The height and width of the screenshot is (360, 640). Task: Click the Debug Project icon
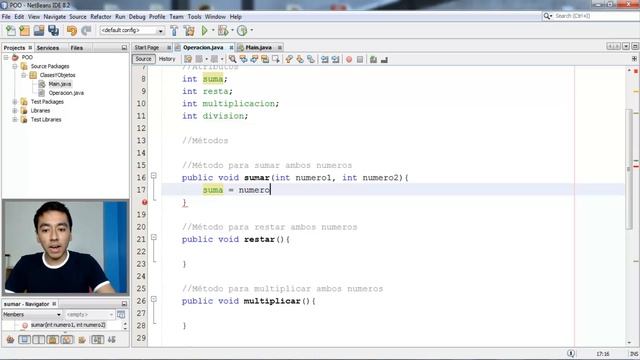click(x=223, y=31)
